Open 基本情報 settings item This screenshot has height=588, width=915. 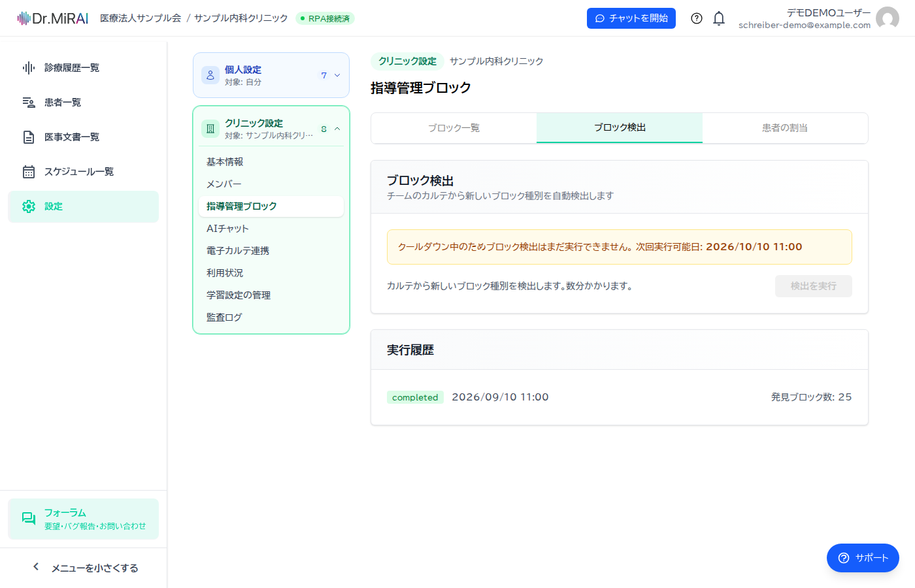click(271, 162)
